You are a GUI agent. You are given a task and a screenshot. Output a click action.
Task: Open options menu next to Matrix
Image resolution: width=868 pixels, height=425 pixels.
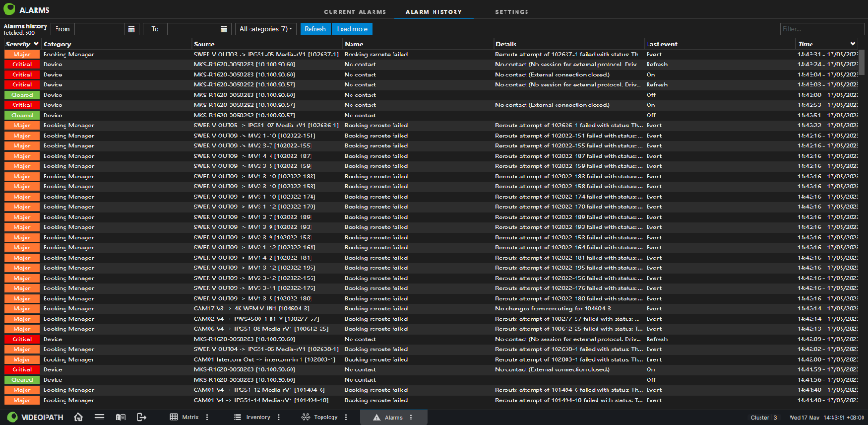(x=207, y=417)
